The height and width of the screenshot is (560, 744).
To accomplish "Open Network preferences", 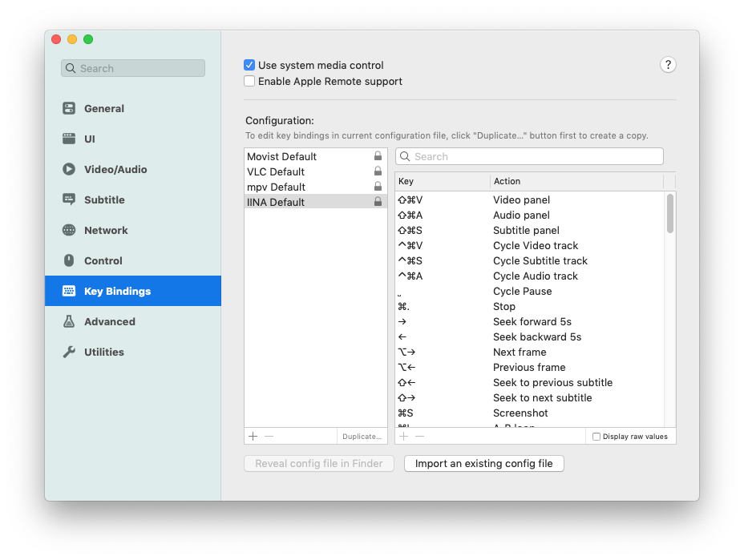I will (x=106, y=230).
